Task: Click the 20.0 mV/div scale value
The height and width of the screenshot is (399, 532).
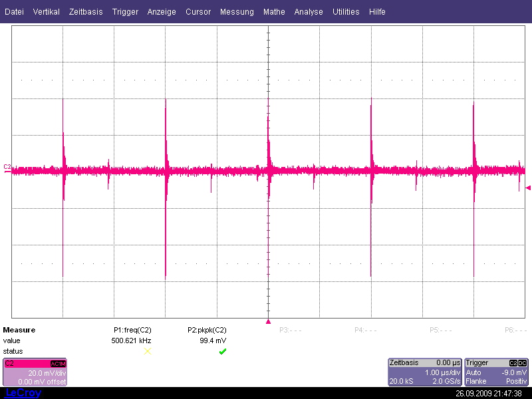Action: pyautogui.click(x=47, y=373)
